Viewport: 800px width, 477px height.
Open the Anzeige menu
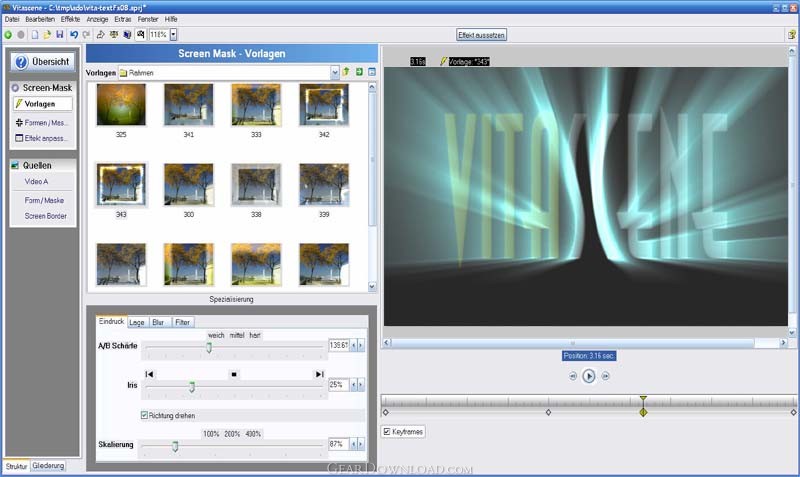click(x=97, y=19)
